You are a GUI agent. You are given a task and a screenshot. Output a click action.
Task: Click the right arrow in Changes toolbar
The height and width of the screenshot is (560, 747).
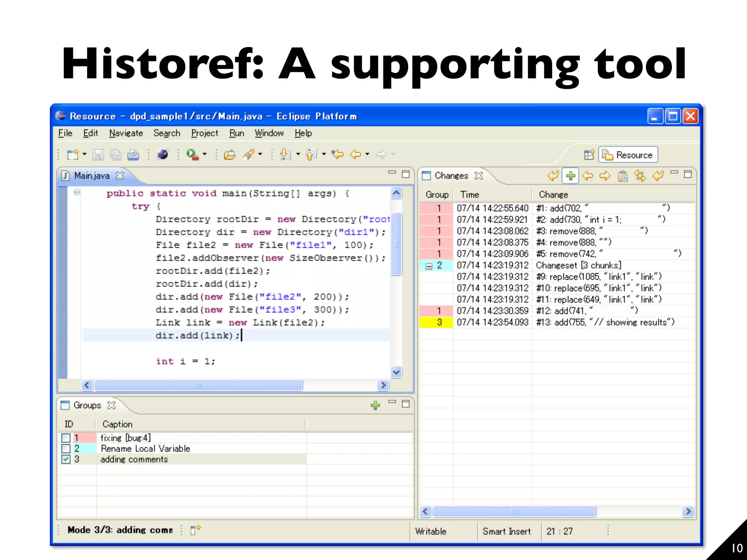click(x=605, y=176)
